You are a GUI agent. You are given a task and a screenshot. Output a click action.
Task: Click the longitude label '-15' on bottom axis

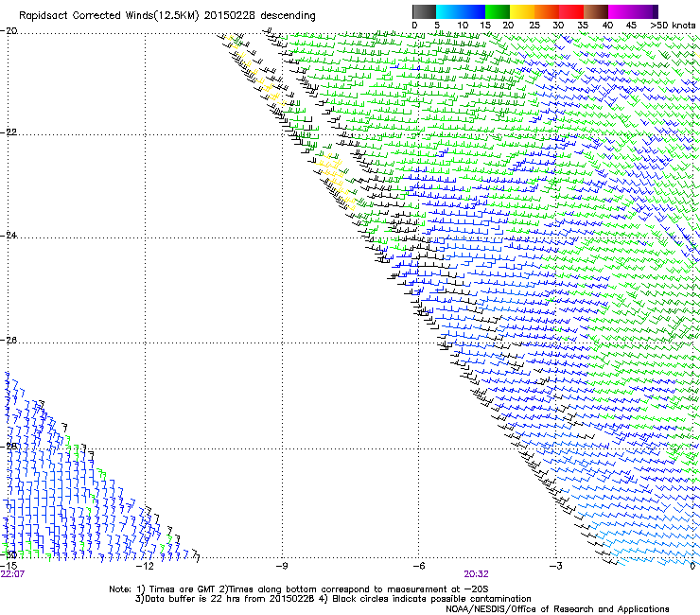(9, 566)
